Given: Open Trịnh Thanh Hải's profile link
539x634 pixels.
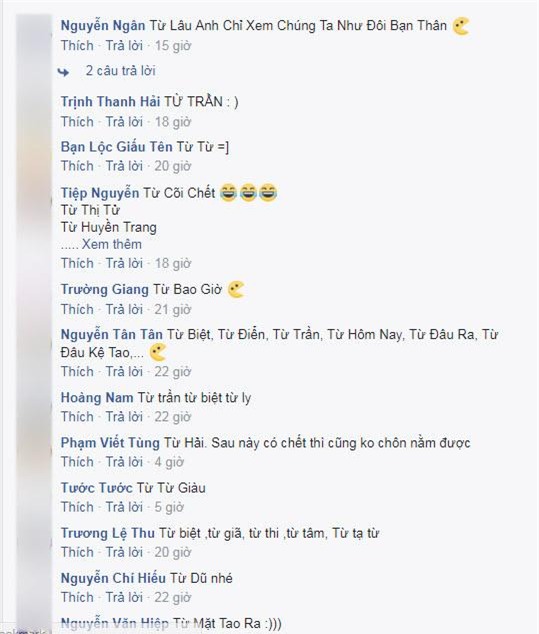Looking at the screenshot, I should coord(110,101).
